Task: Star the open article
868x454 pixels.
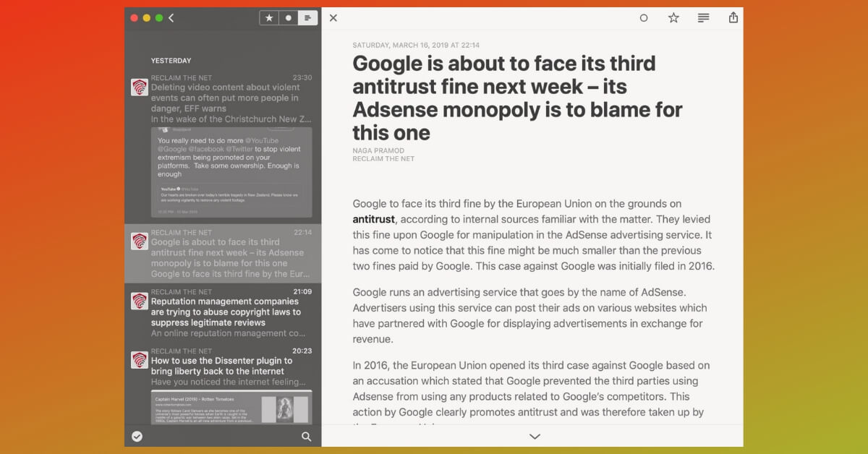Action: 673,17
